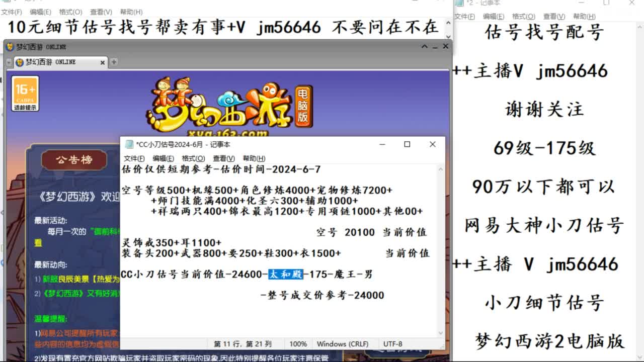
Task: Click scroll-down arrow in top-left Notepad window
Action: tap(448, 36)
